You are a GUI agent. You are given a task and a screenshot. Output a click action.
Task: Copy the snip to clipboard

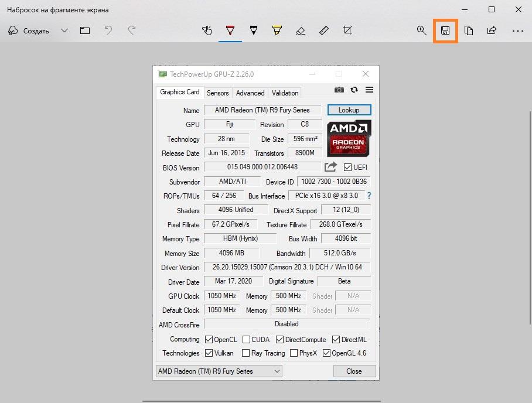click(x=469, y=30)
